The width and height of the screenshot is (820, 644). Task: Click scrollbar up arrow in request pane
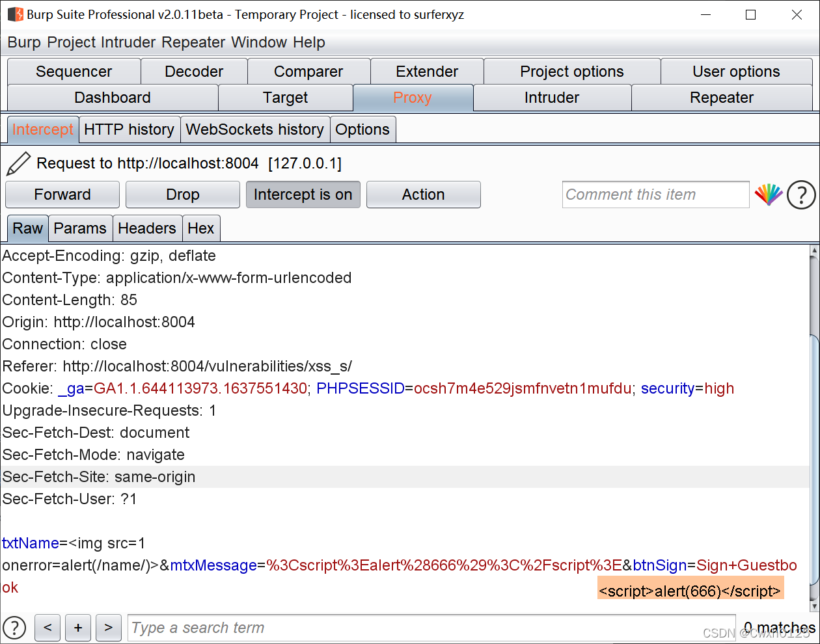pyautogui.click(x=814, y=250)
